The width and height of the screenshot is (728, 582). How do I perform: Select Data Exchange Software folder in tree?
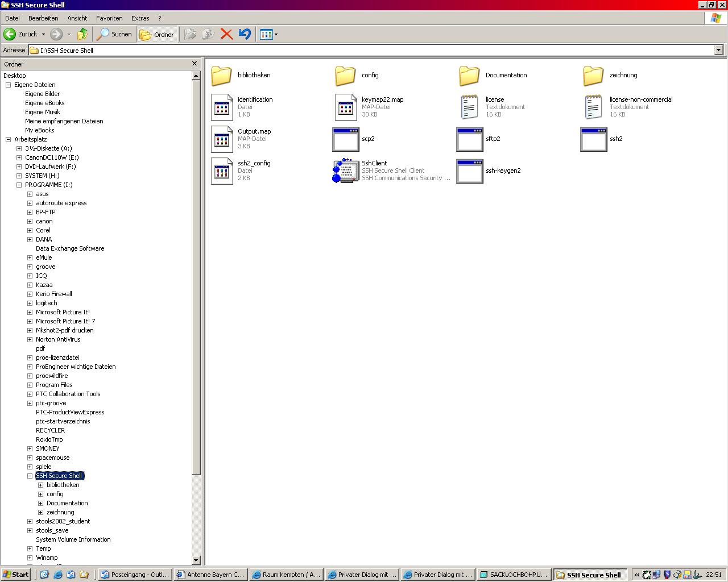tap(70, 248)
